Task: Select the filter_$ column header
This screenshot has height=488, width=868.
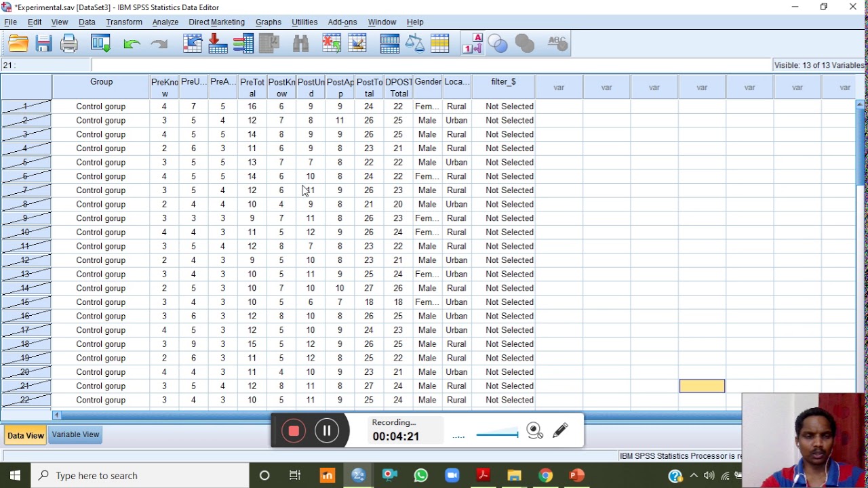Action: 503,87
